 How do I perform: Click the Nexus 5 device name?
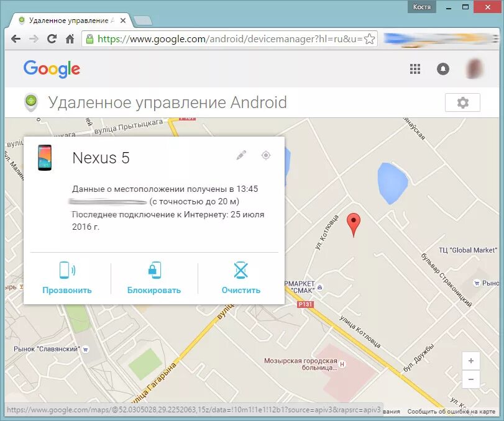(101, 158)
